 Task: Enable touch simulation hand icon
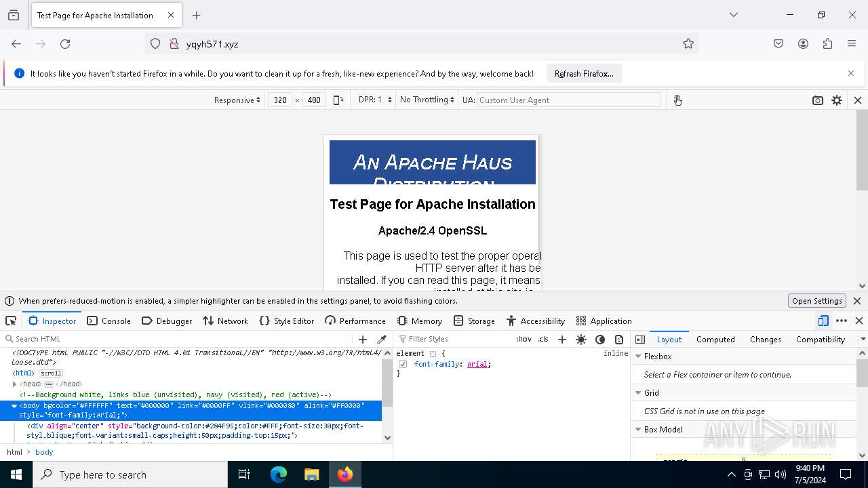[x=677, y=100]
